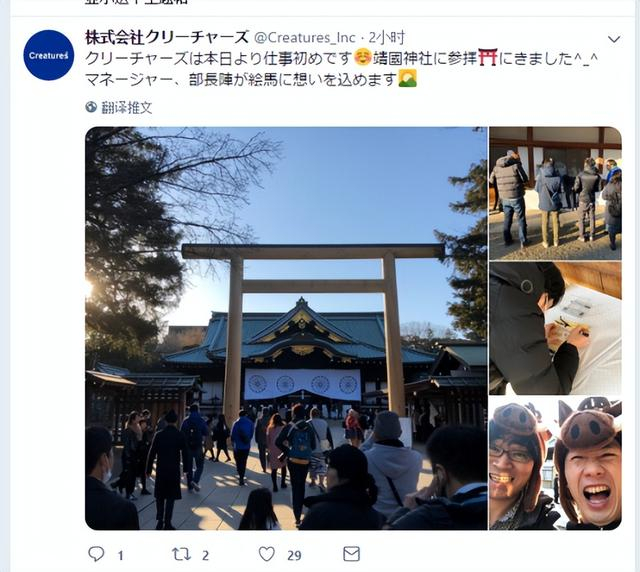The width and height of the screenshot is (640, 572).
Task: Open the 株式会社クリーチャーズ profile name
Action: (167, 37)
